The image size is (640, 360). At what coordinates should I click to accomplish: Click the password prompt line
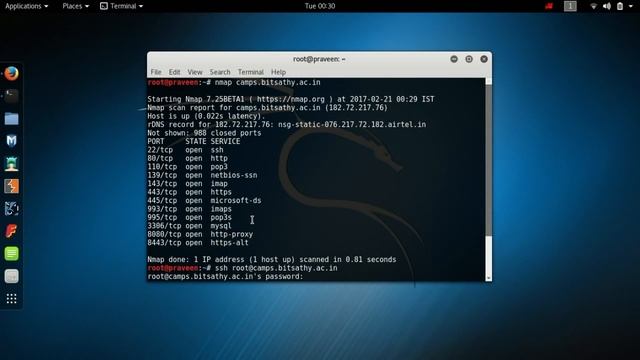[225, 277]
